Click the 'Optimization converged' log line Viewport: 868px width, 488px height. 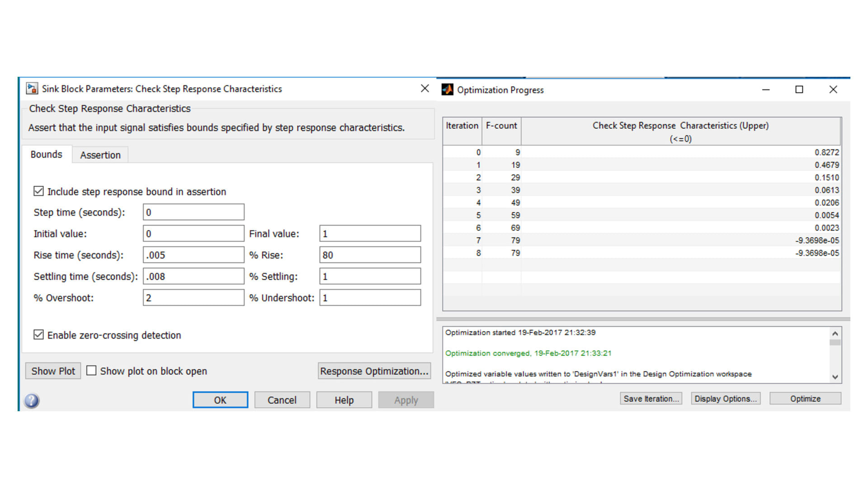click(528, 353)
